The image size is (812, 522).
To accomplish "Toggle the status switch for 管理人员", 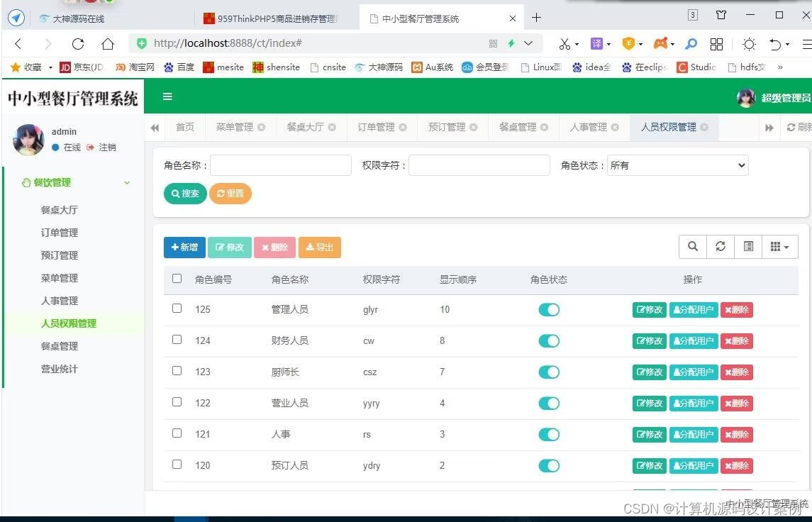I will click(549, 310).
